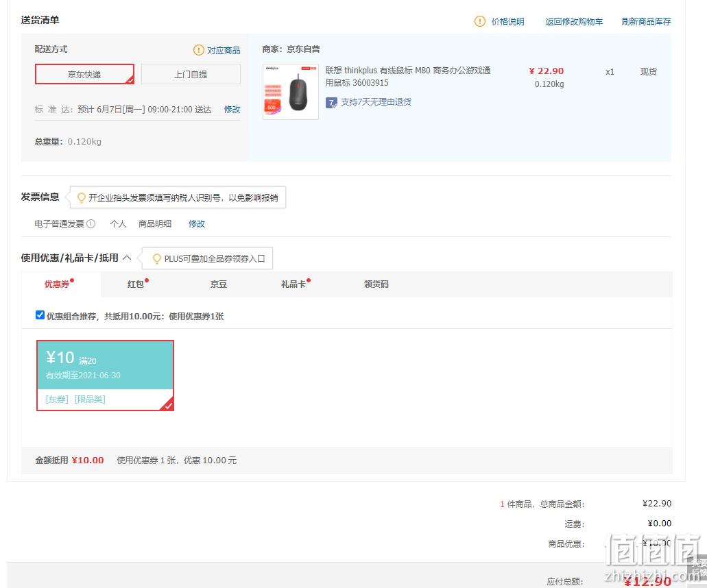
Task: Uncheck the 优惠组合推荐 checkbox
Action: click(x=40, y=315)
